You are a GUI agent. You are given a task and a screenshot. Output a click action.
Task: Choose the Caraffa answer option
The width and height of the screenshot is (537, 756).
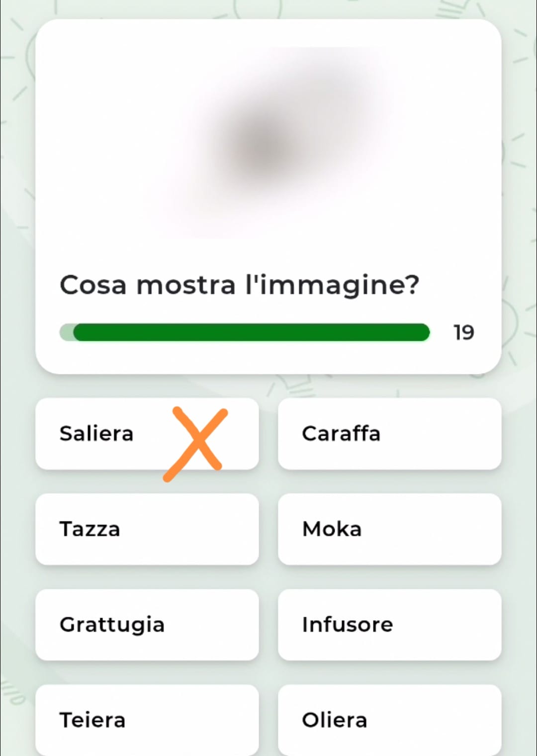coord(389,434)
